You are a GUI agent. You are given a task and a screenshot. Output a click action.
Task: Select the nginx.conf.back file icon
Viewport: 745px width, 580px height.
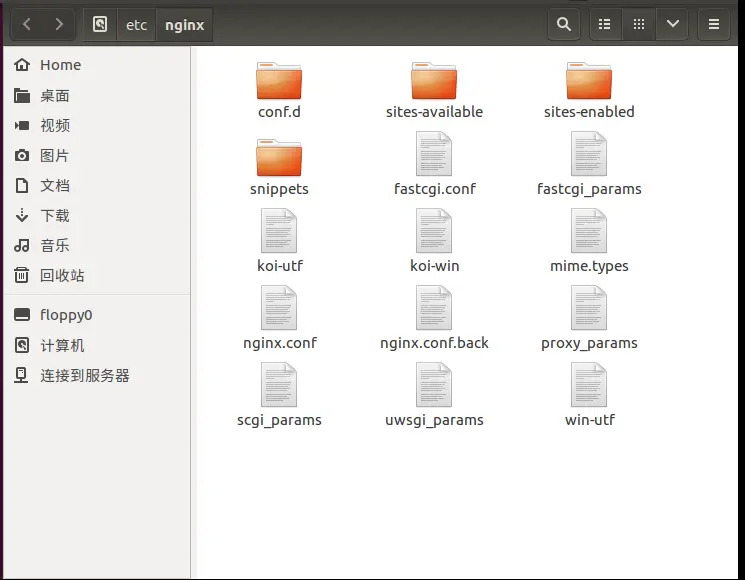click(434, 308)
